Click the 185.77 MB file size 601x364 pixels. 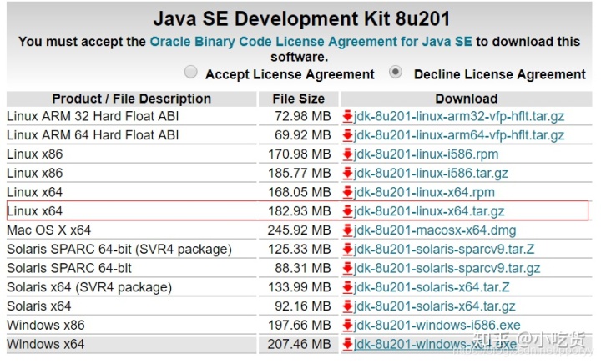pos(300,173)
